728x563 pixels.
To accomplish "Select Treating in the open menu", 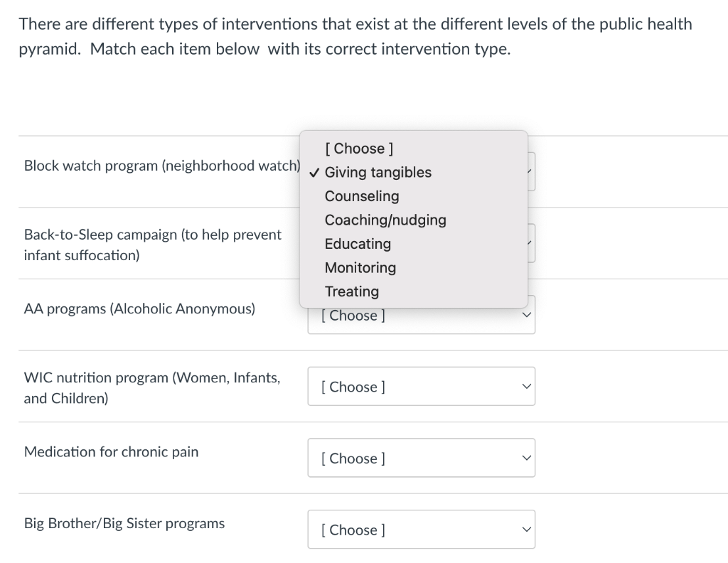I will [x=352, y=291].
